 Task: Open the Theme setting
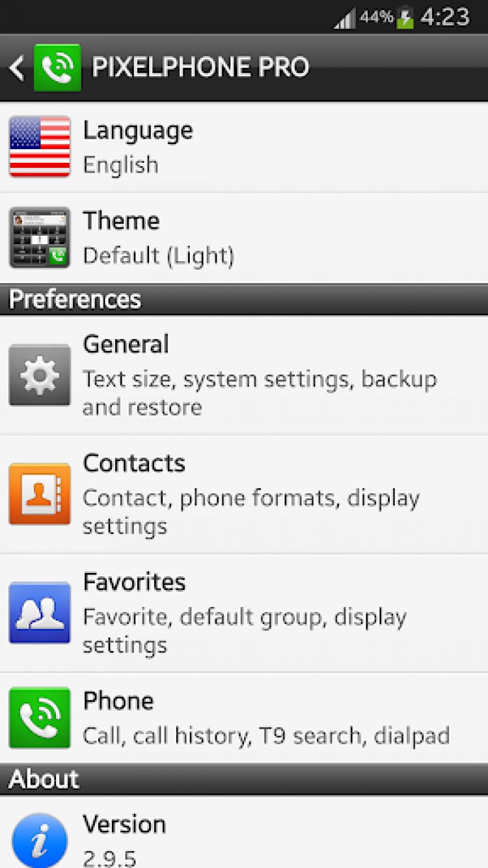260,238
